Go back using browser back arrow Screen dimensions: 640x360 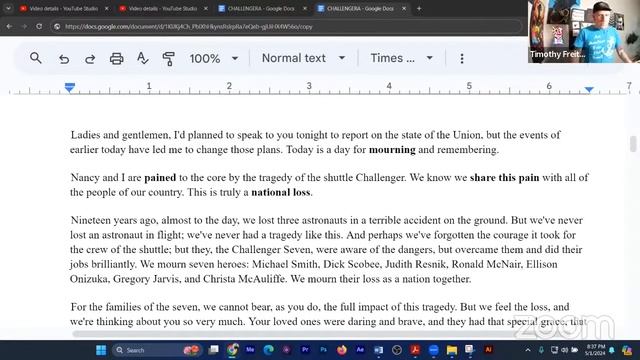[x=9, y=27]
